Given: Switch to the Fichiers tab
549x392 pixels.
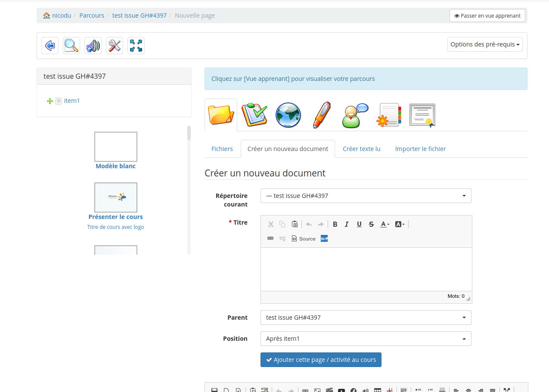Looking at the screenshot, I should point(222,148).
